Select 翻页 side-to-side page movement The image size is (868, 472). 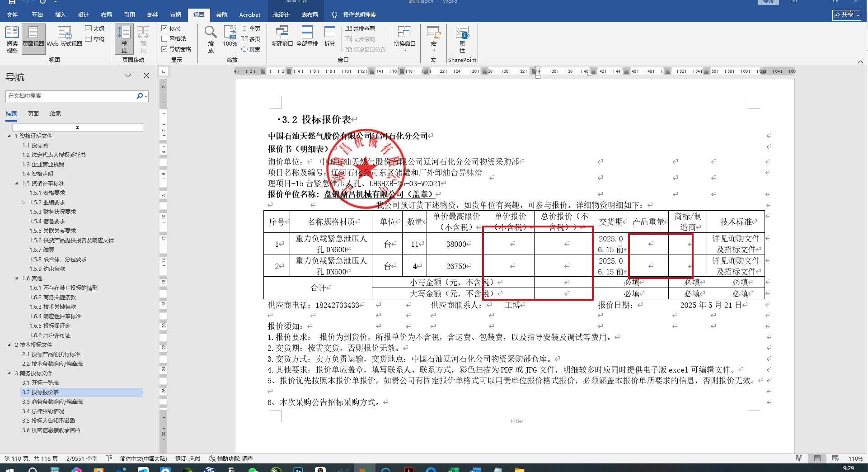[x=143, y=39]
